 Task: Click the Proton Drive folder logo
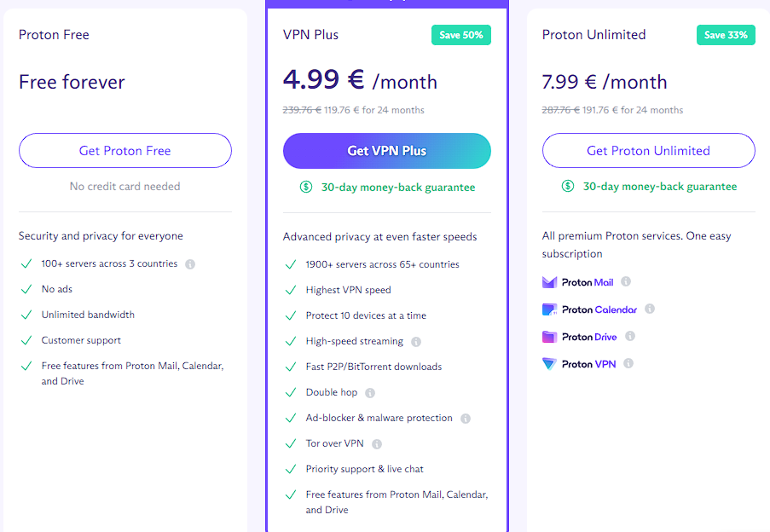549,337
